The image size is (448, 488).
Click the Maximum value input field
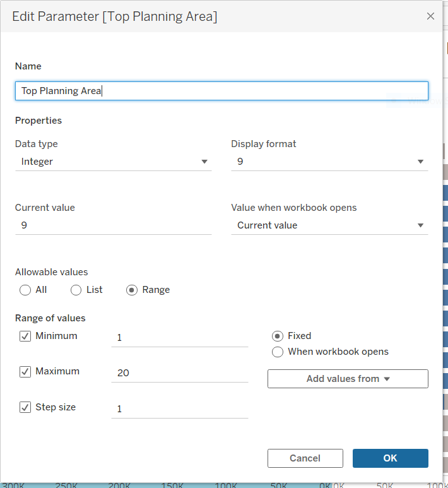(179, 373)
